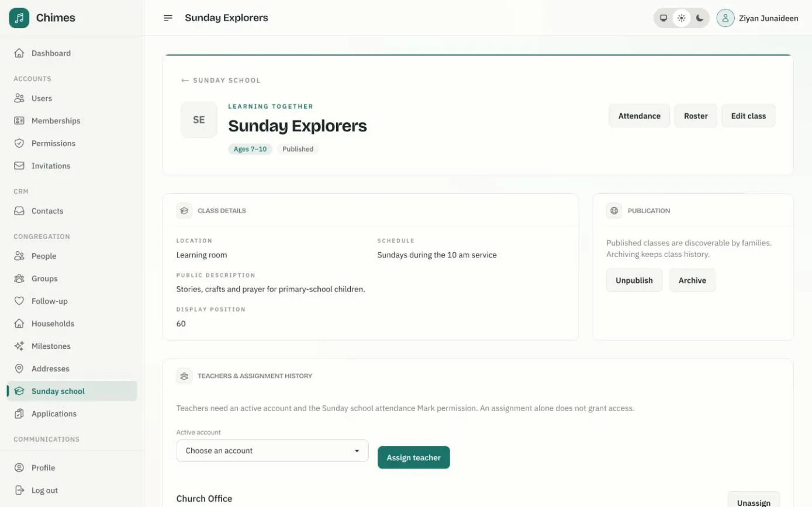Open the Attendance button

pyautogui.click(x=640, y=116)
